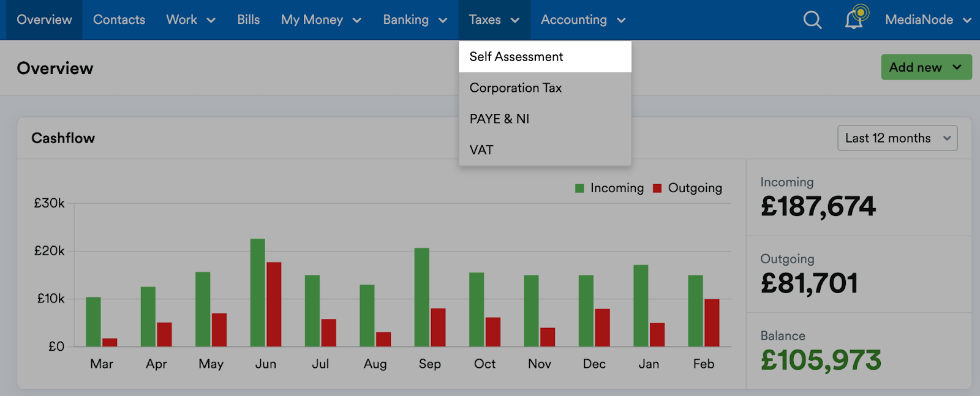Click the September incoming green bar
Screen dimensions: 980x396
422,297
